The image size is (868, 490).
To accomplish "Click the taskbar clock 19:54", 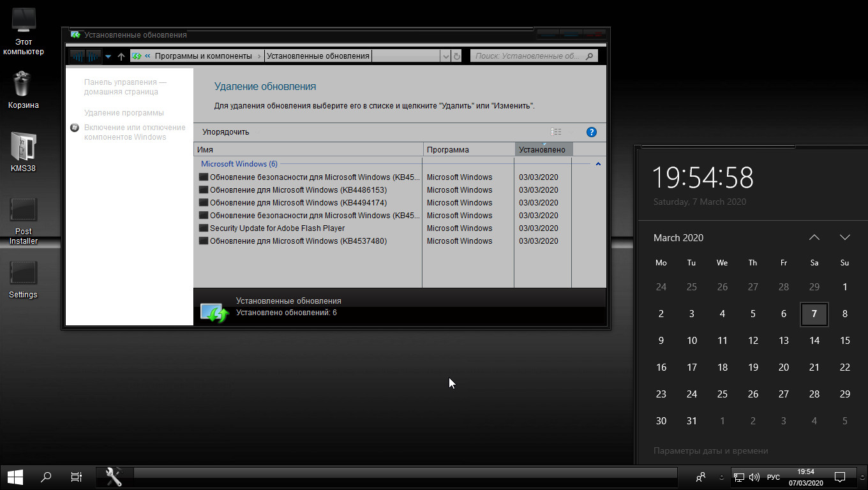I will point(805,477).
